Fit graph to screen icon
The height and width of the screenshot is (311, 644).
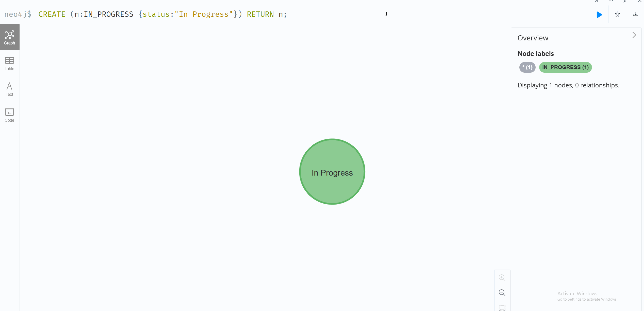(x=502, y=307)
